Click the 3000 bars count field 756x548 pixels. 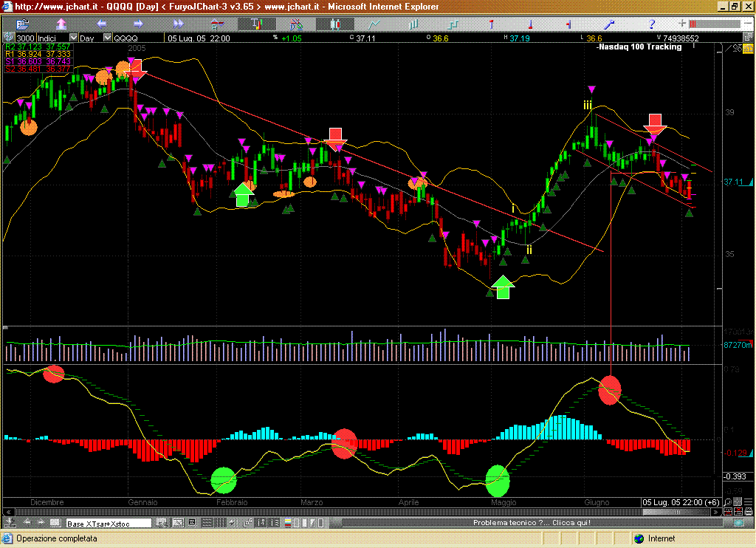(x=25, y=38)
